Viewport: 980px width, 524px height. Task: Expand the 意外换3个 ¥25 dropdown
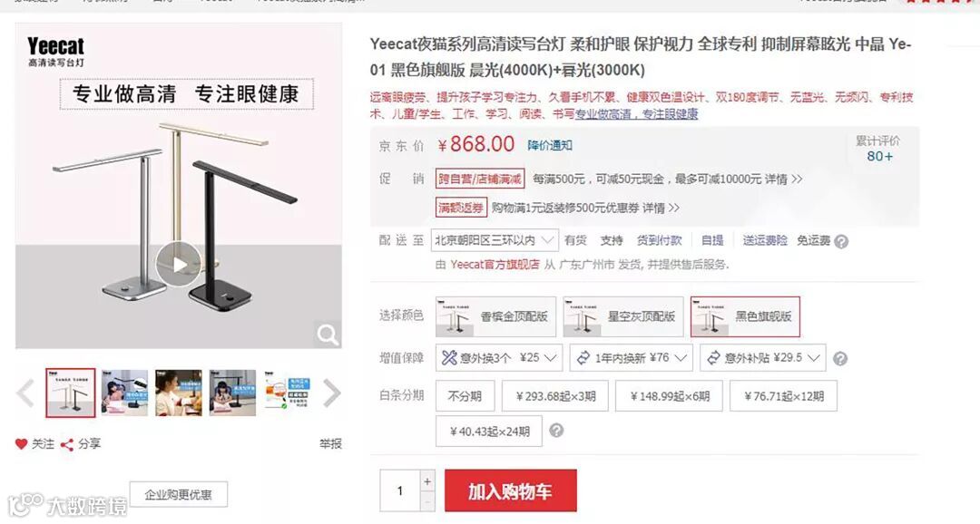click(x=499, y=358)
